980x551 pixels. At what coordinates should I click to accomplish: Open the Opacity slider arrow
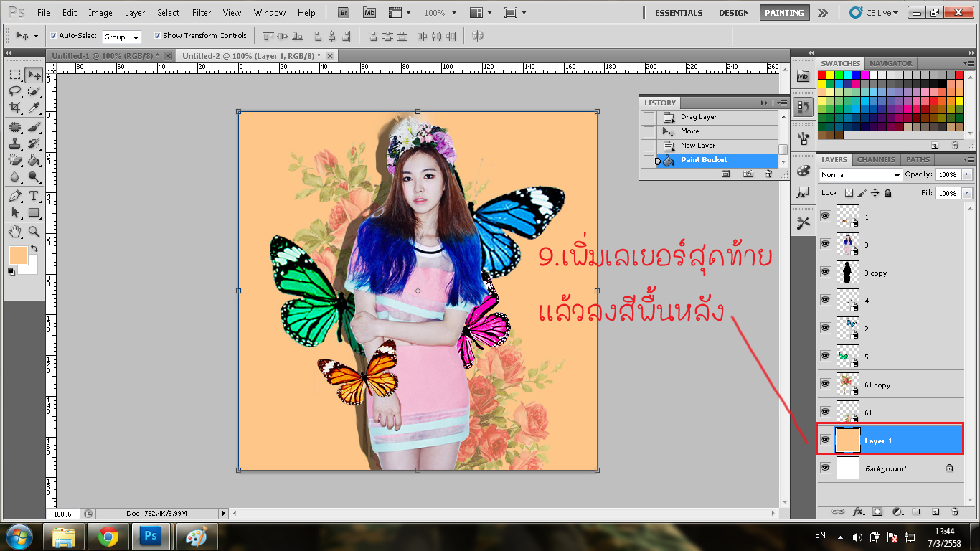tap(966, 175)
